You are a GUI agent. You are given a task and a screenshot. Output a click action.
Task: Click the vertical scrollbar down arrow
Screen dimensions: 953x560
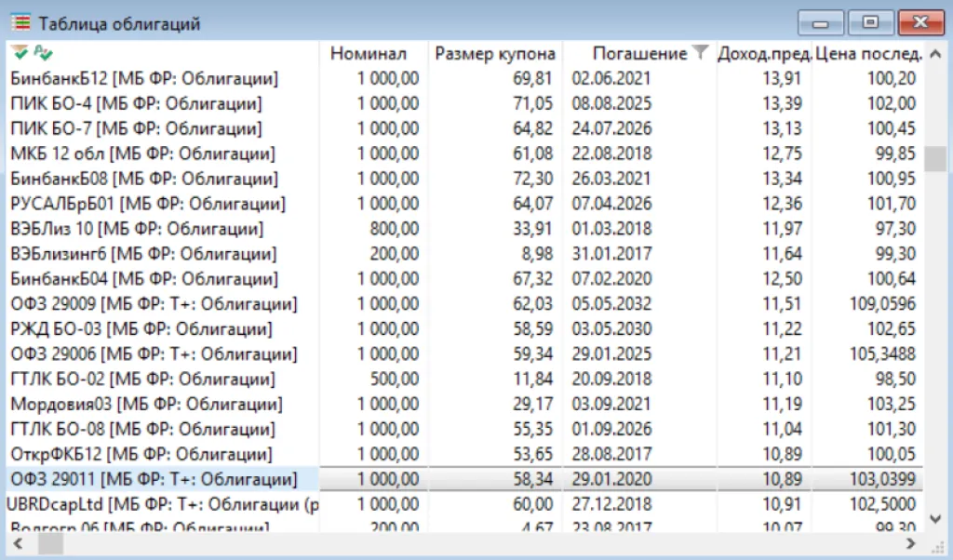pos(935,518)
